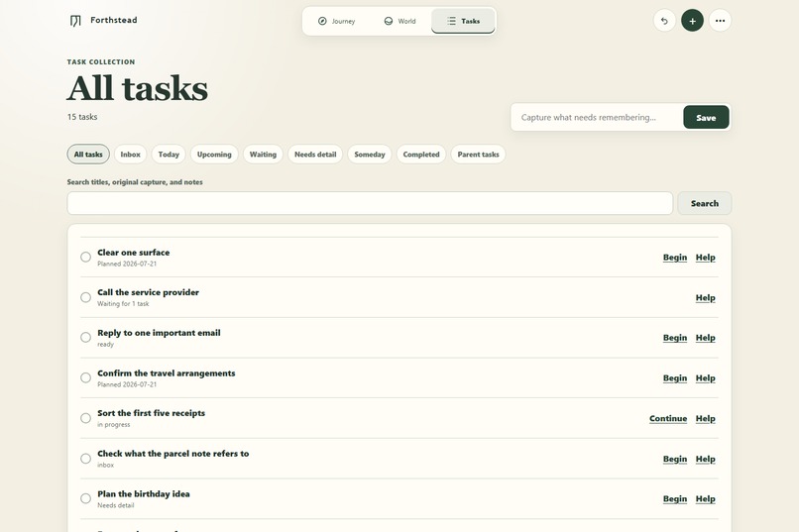Mark 'Clear one surface' as complete
The image size is (799, 532).
[85, 258]
